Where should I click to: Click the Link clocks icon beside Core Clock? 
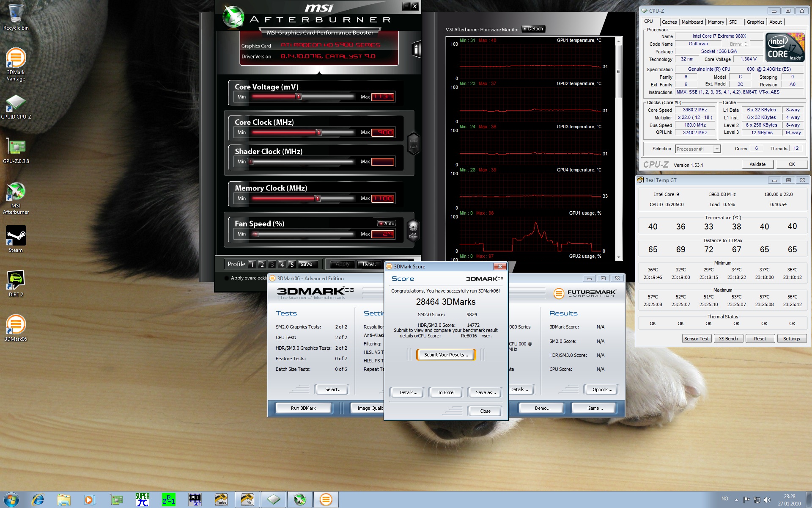pyautogui.click(x=413, y=144)
